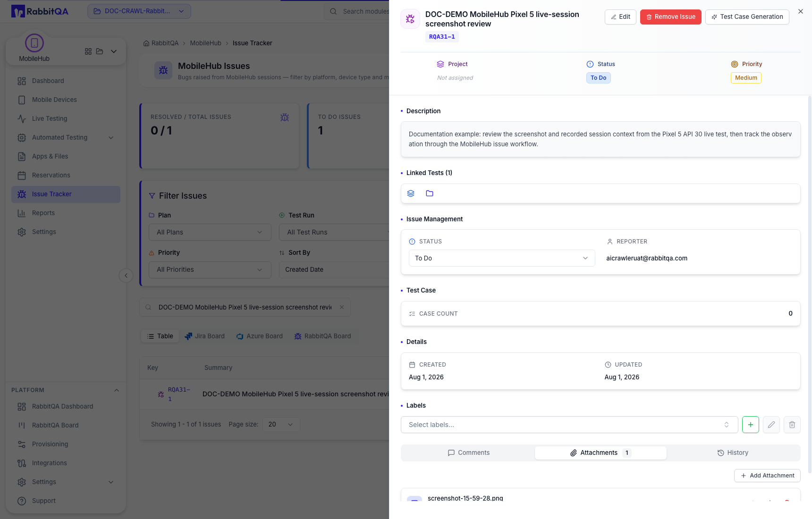Image resolution: width=812 pixels, height=519 pixels.
Task: Click the folder icon in Linked Tests
Action: [x=430, y=193]
